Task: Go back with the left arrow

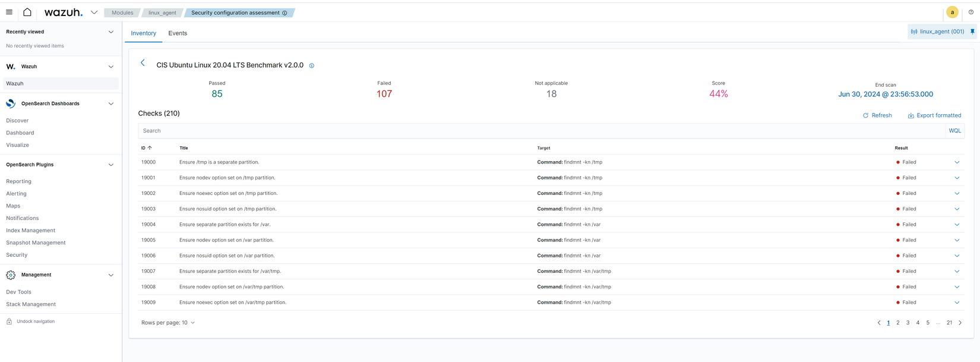Action: (x=143, y=62)
